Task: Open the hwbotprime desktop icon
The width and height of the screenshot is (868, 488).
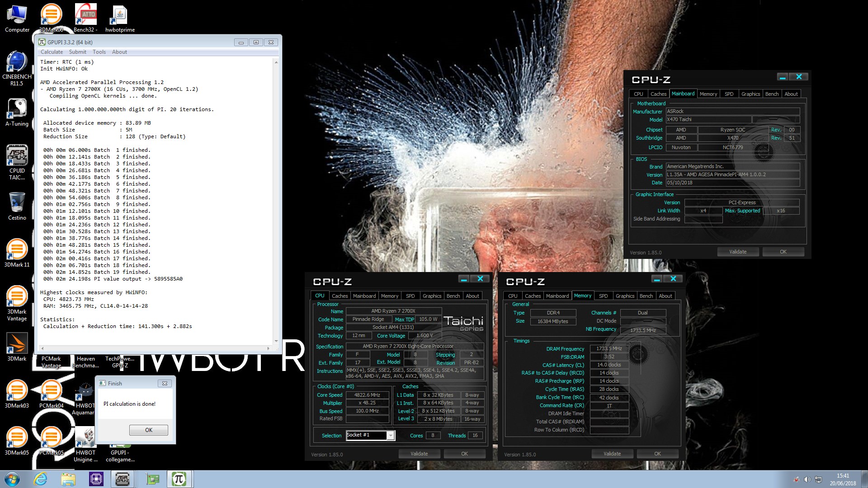Action: click(120, 19)
